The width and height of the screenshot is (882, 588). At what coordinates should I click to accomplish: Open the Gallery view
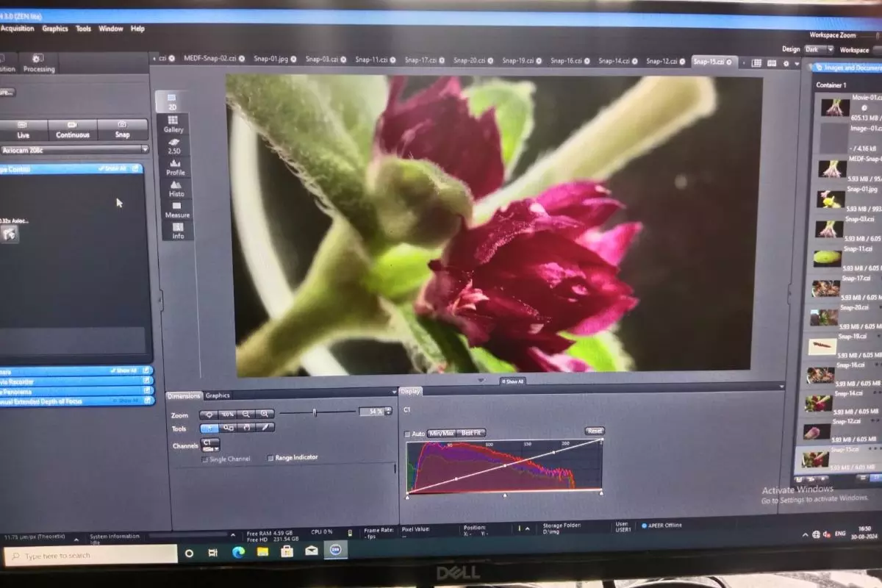coord(173,123)
